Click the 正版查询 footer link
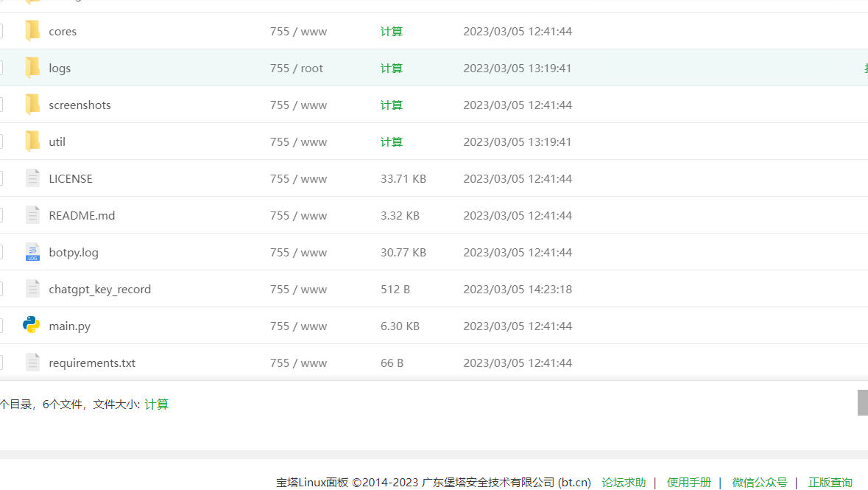 pos(830,482)
